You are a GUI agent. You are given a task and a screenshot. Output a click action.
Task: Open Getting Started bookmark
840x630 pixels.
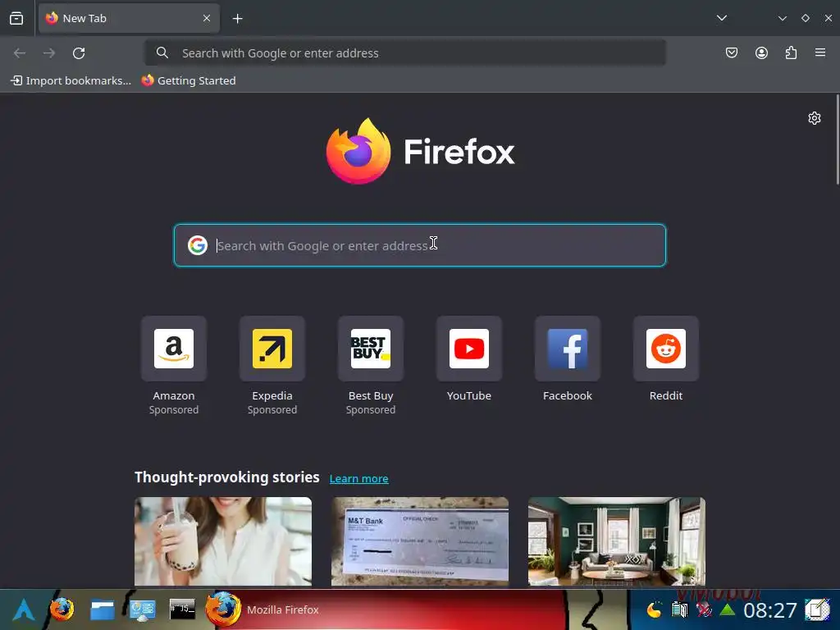click(189, 80)
